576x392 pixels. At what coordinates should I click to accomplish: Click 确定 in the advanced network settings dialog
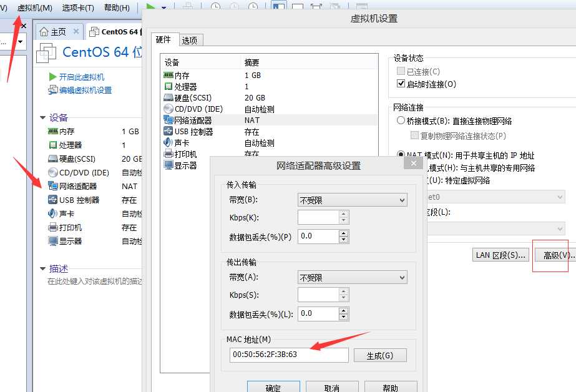pos(273,387)
